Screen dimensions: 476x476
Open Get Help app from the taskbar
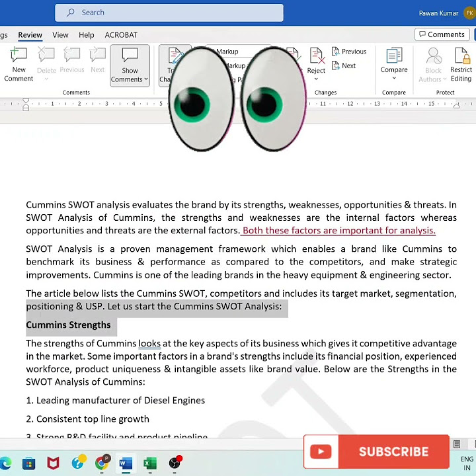point(78,463)
